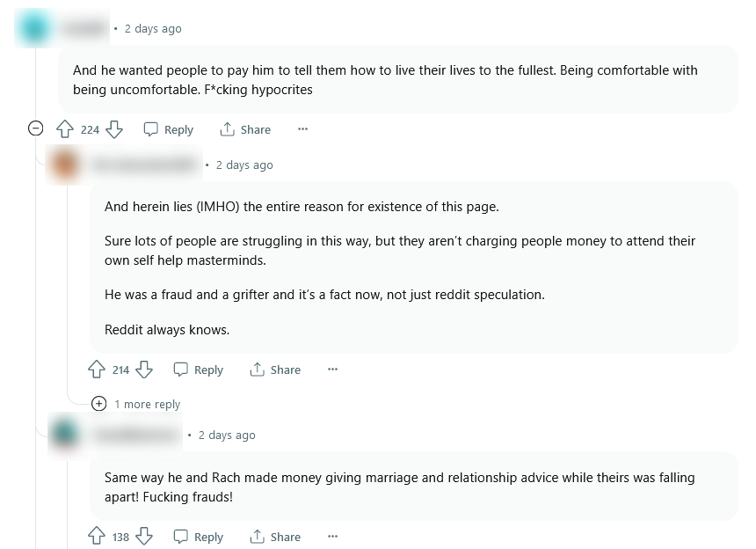Reply to the 'Fucking frauds' comment
Viewport: 756px width, 549px height.
click(198, 537)
